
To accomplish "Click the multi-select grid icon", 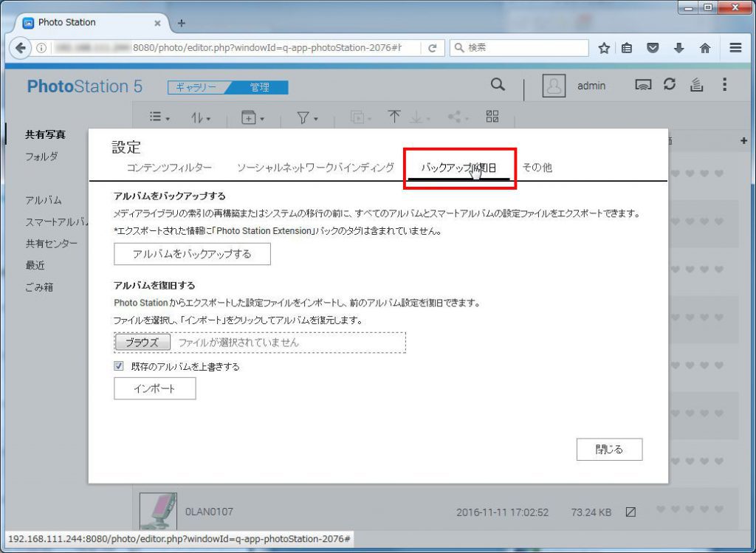I will [492, 116].
